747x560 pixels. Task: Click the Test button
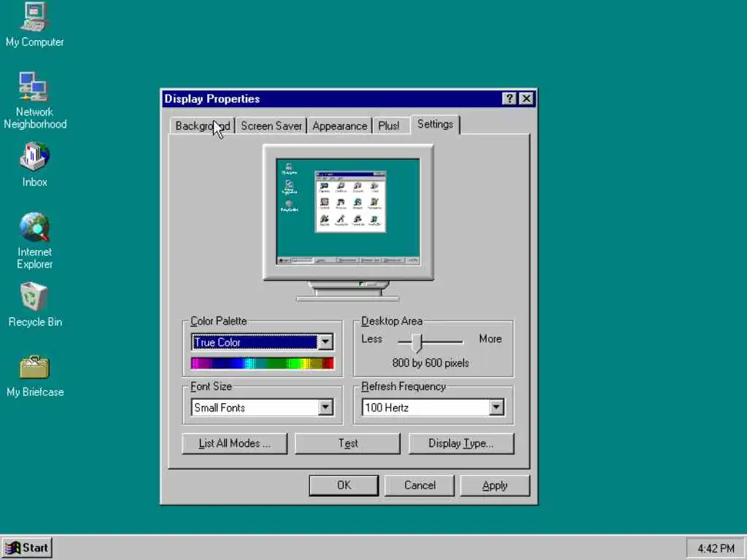[x=348, y=443]
